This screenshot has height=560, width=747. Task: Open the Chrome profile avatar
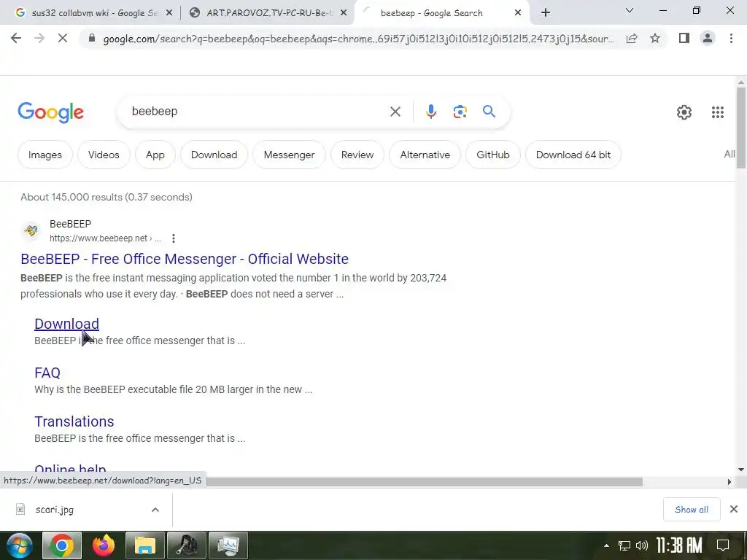coord(708,38)
